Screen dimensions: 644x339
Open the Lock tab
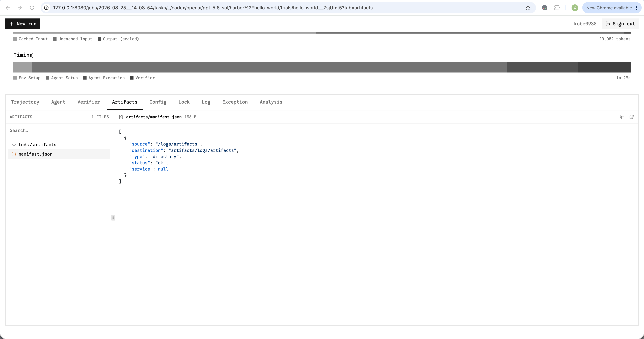184,102
